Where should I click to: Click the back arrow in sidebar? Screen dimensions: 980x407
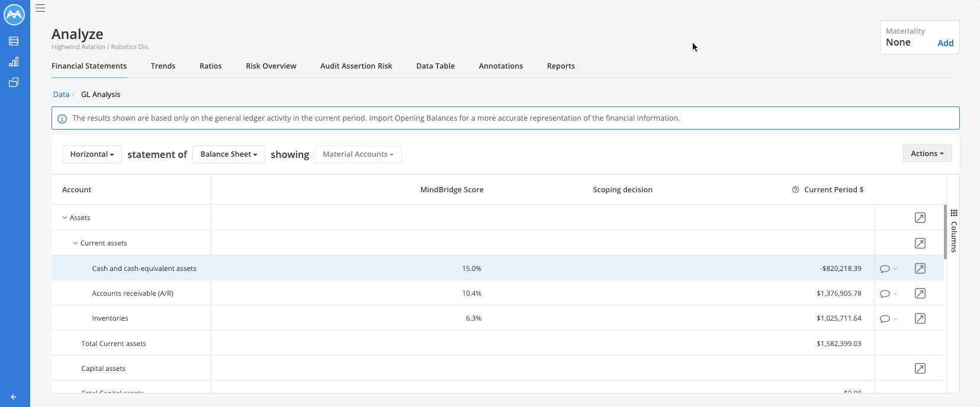[14, 397]
